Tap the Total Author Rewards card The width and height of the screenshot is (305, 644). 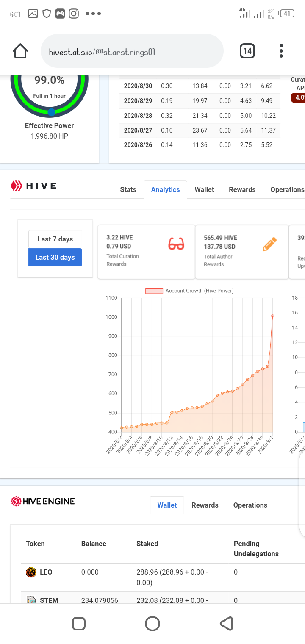242,252
